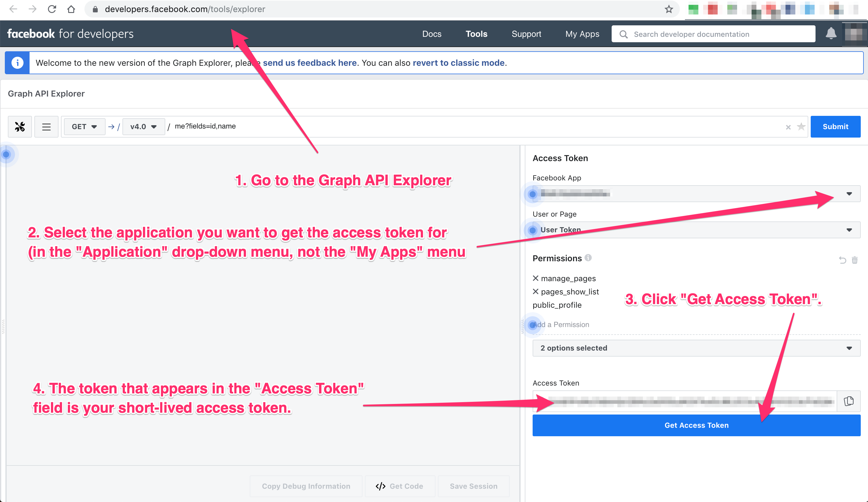Image resolution: width=868 pixels, height=502 pixels.
Task: Focus the Search developer documentation field
Action: point(713,34)
